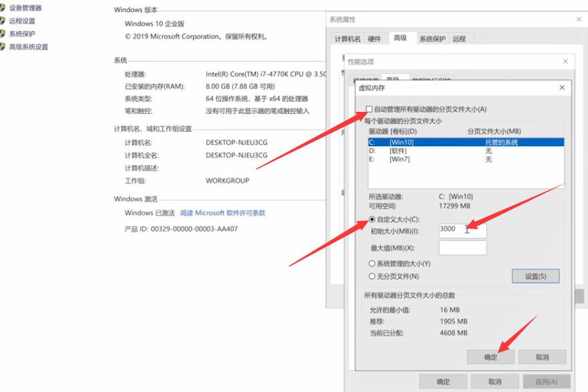The height and width of the screenshot is (392, 588).
Task: Toggle 自动管理所有驱动器的分页文件大小 checkbox
Action: coord(369,109)
